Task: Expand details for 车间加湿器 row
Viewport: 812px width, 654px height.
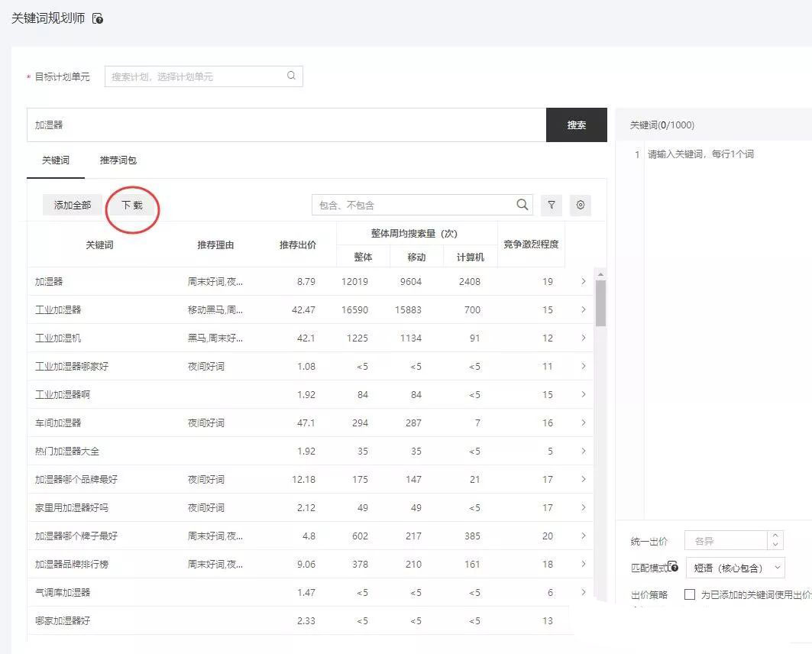Action: [x=584, y=423]
